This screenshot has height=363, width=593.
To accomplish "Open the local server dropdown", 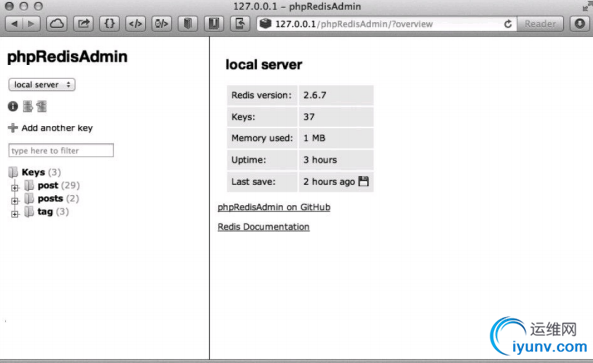I will click(x=42, y=84).
